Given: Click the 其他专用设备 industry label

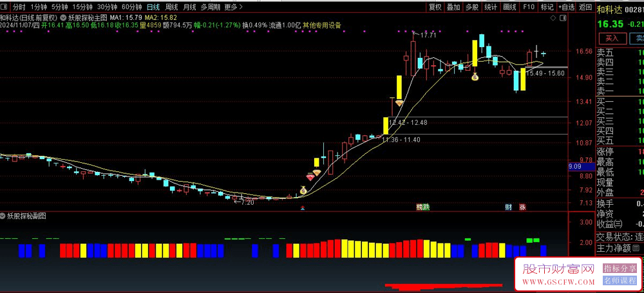Looking at the screenshot, I should pyautogui.click(x=322, y=25).
